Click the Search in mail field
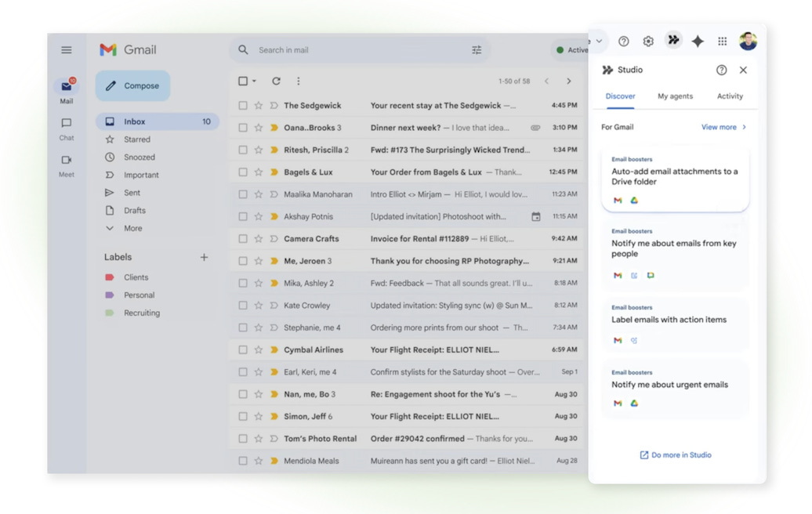812x514 pixels. click(360, 49)
